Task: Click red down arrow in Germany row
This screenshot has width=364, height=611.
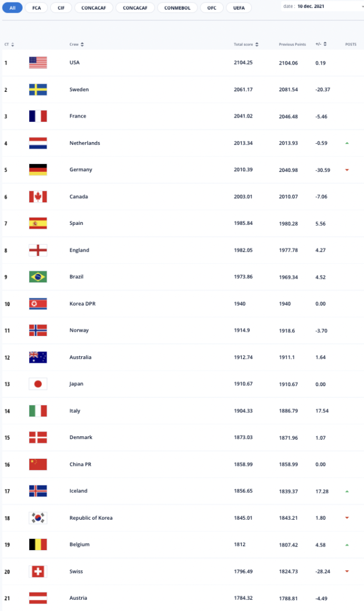Action: click(x=347, y=170)
